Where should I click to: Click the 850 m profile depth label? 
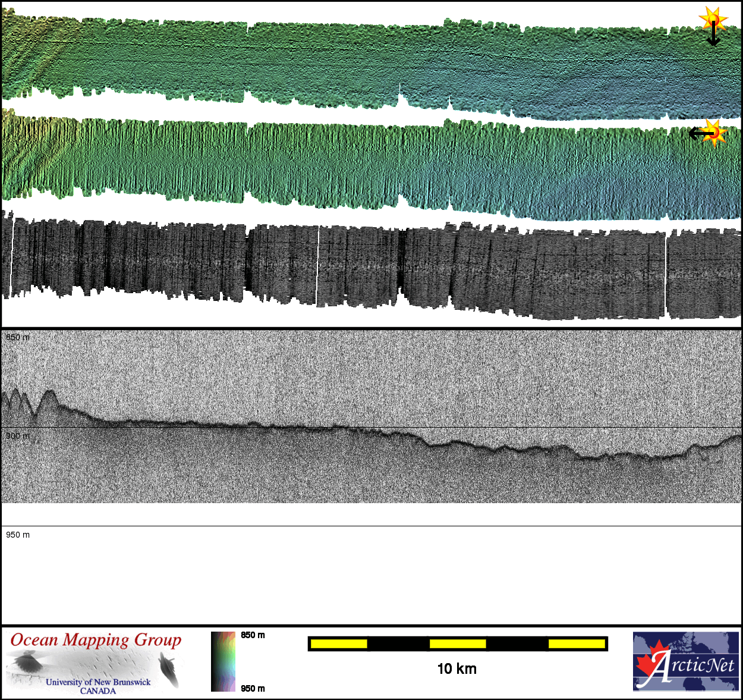18,337
